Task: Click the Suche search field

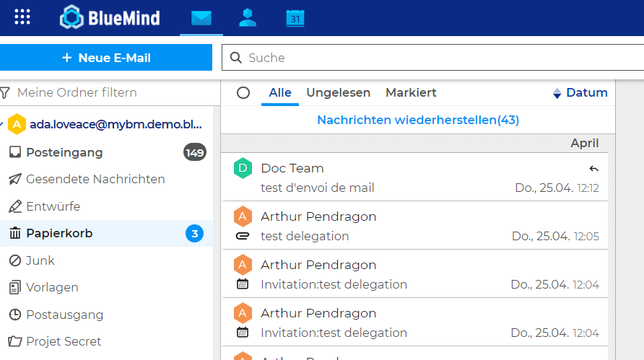Action: (x=433, y=58)
